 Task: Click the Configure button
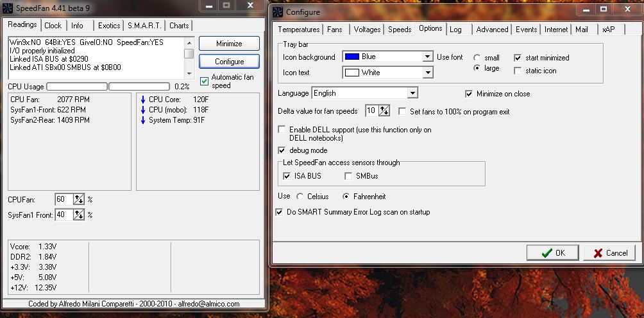pyautogui.click(x=229, y=62)
